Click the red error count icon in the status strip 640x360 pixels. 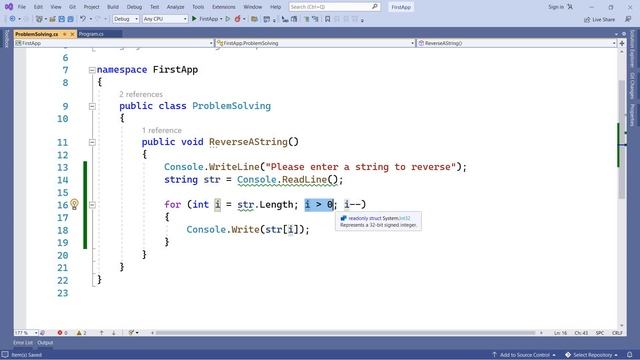pos(60,333)
